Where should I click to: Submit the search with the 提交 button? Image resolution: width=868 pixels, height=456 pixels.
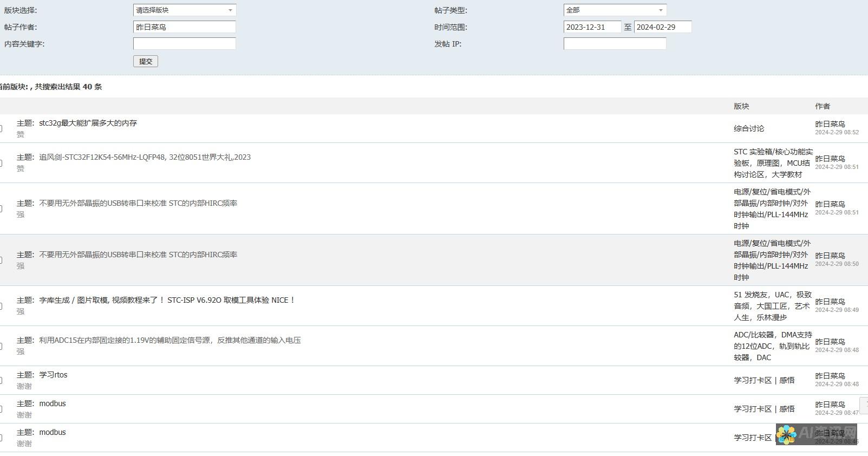click(x=146, y=61)
